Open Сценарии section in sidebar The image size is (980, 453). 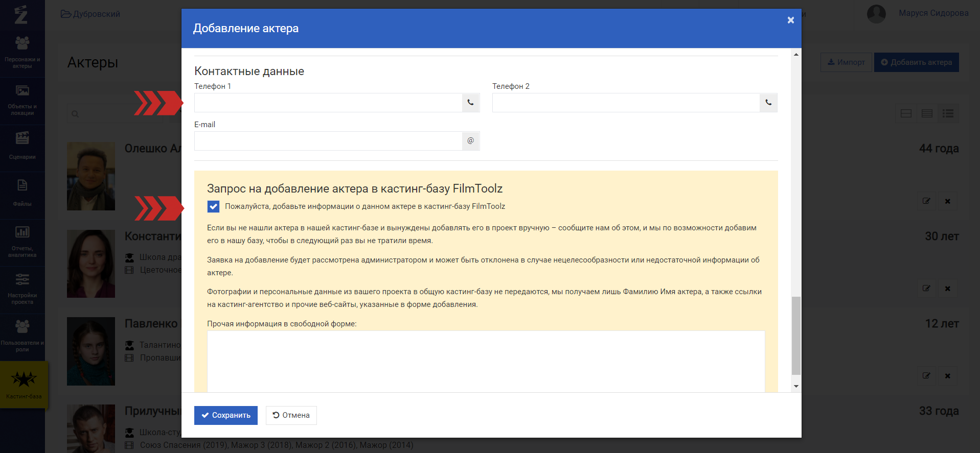coord(22,148)
